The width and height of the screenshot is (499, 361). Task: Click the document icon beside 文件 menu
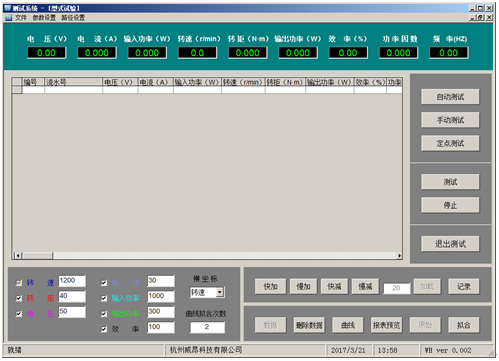(x=9, y=17)
